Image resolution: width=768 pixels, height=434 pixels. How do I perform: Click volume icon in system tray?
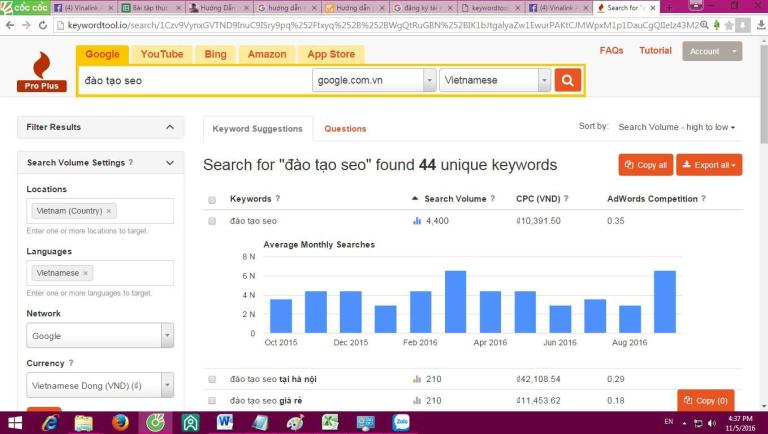[x=712, y=423]
